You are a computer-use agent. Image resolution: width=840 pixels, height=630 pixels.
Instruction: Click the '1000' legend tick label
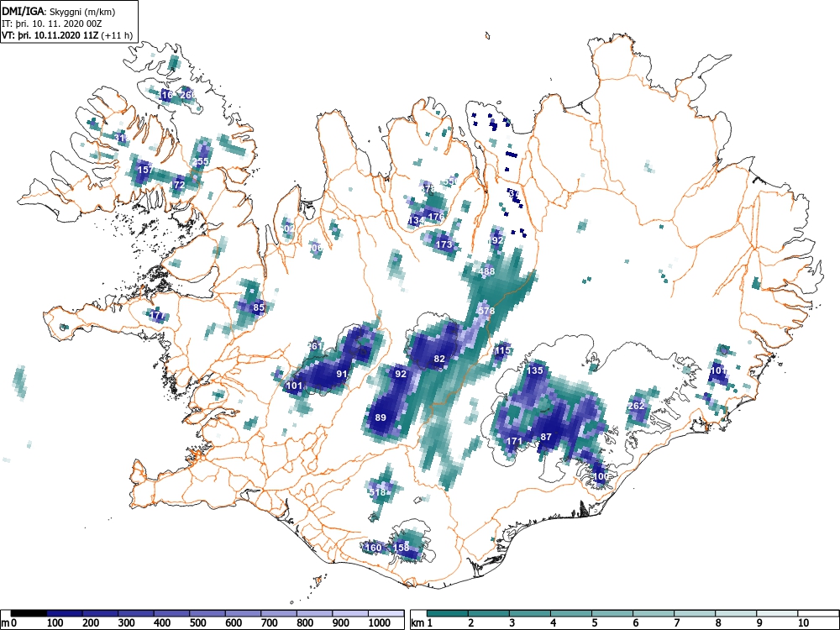click(x=380, y=623)
